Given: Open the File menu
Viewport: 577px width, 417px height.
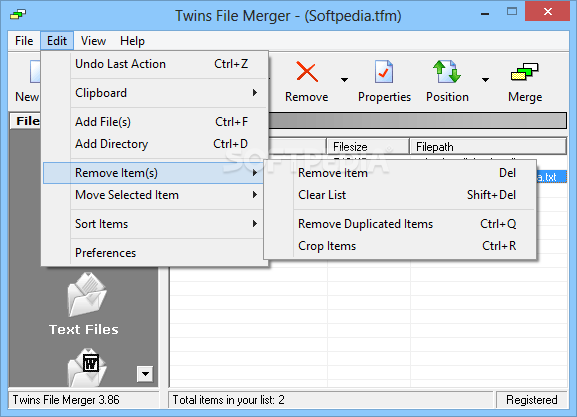Looking at the screenshot, I should pos(24,40).
